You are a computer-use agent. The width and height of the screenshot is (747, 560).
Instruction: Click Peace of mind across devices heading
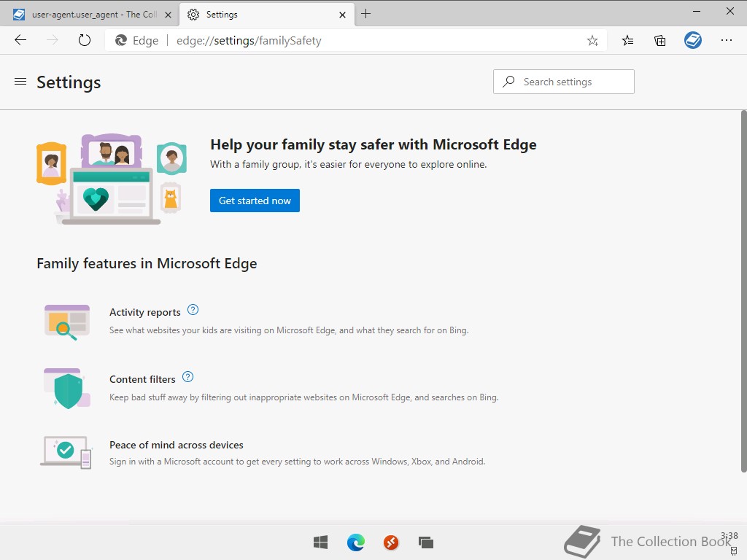(x=177, y=445)
